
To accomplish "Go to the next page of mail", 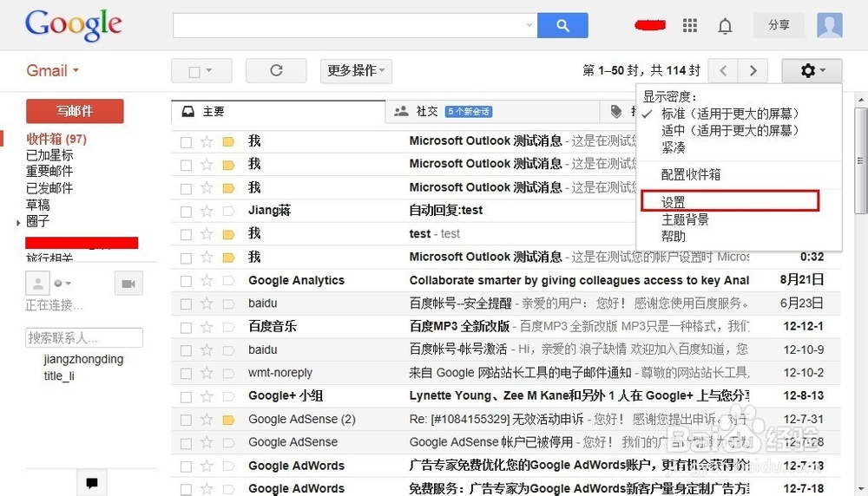I will click(x=753, y=71).
